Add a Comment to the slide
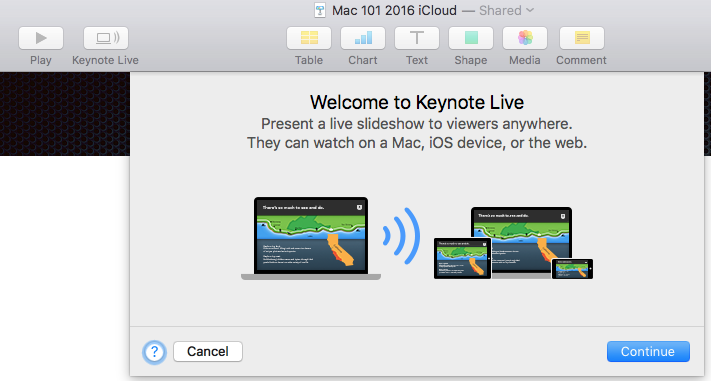The height and width of the screenshot is (381, 711). [582, 38]
